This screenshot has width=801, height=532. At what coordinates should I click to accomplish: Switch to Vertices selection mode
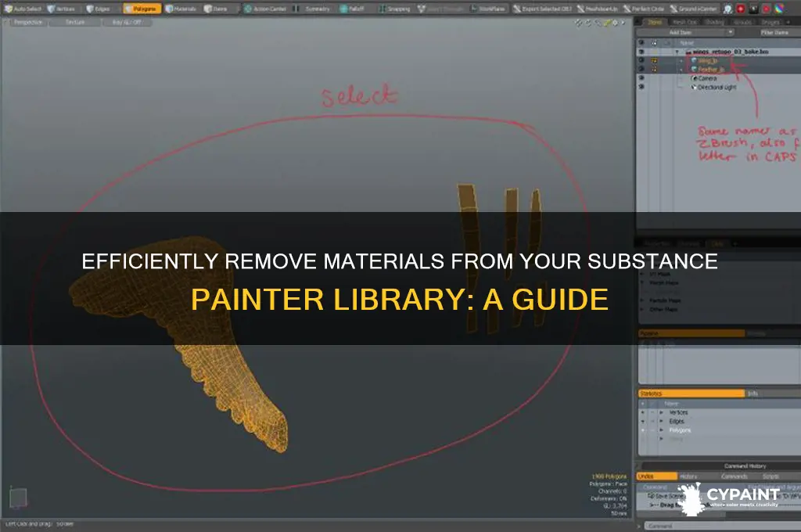(x=61, y=9)
